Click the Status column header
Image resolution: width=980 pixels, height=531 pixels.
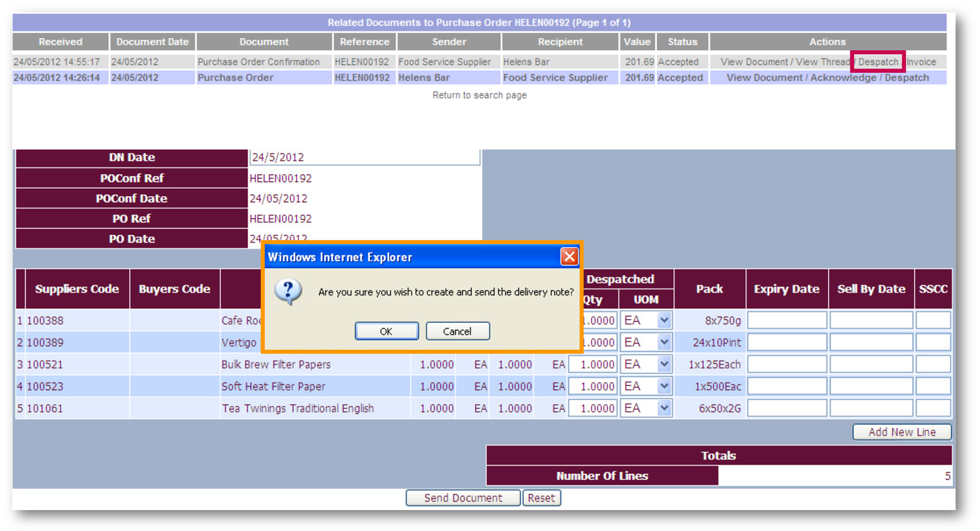click(x=682, y=42)
